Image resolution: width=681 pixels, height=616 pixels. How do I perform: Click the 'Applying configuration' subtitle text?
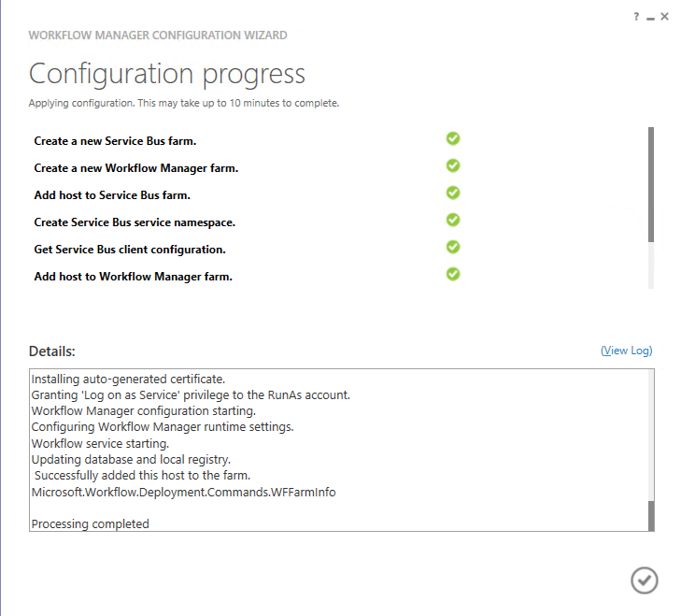(183, 103)
